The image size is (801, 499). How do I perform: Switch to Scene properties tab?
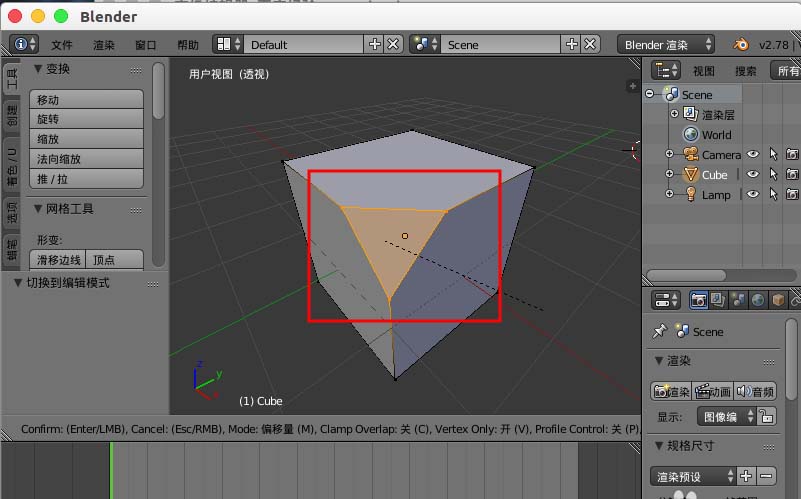[738, 300]
